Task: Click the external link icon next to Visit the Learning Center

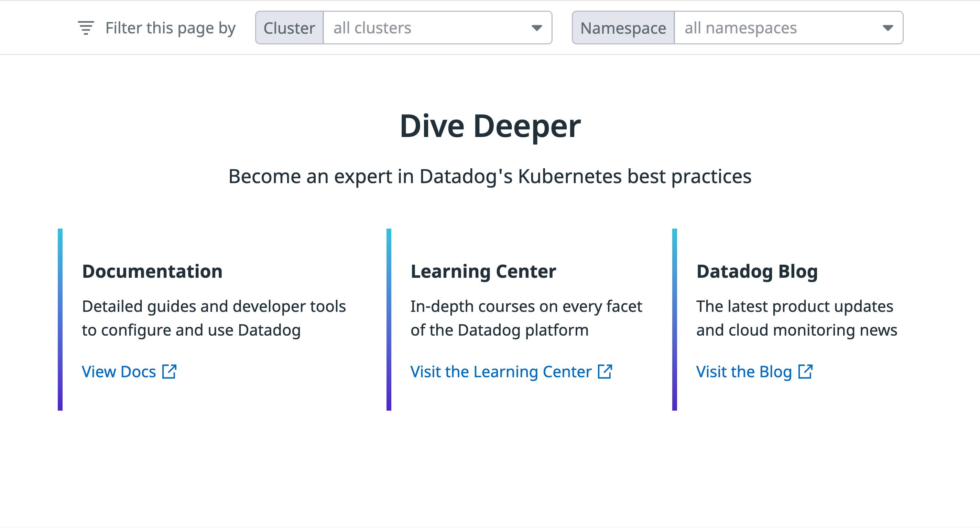Action: pyautogui.click(x=605, y=371)
